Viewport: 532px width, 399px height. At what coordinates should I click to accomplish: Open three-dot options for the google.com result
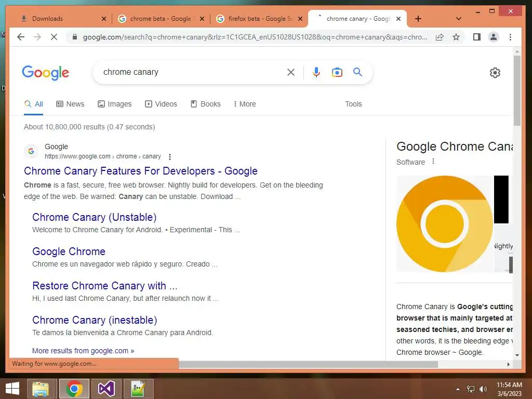(x=170, y=157)
